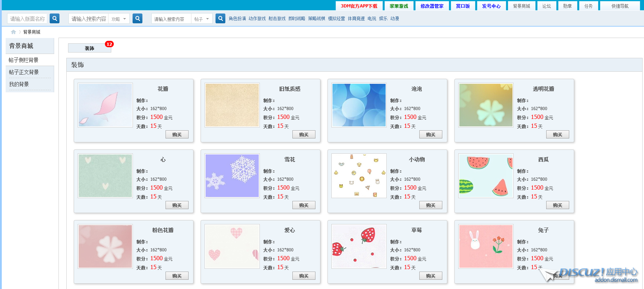Click the 草莓 background thumbnail
This screenshot has height=289, width=644.
click(359, 246)
